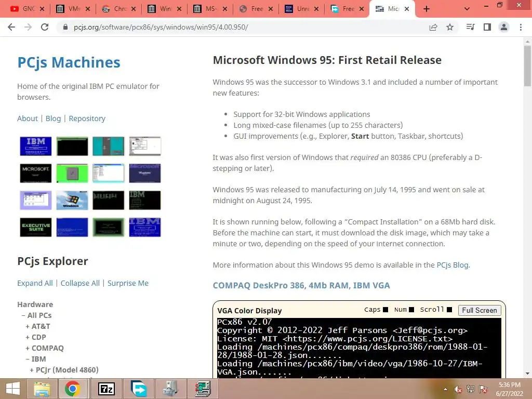Show hidden system tray icons
The height and width of the screenshot is (399, 532).
(445, 389)
